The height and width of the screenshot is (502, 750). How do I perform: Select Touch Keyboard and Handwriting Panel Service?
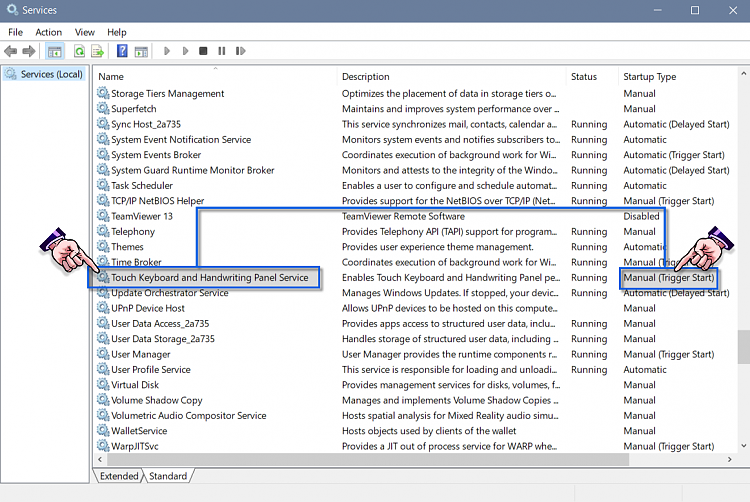(210, 278)
